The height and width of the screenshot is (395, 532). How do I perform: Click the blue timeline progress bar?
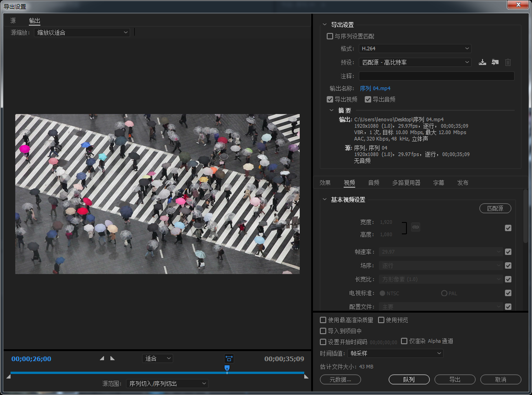157,373
